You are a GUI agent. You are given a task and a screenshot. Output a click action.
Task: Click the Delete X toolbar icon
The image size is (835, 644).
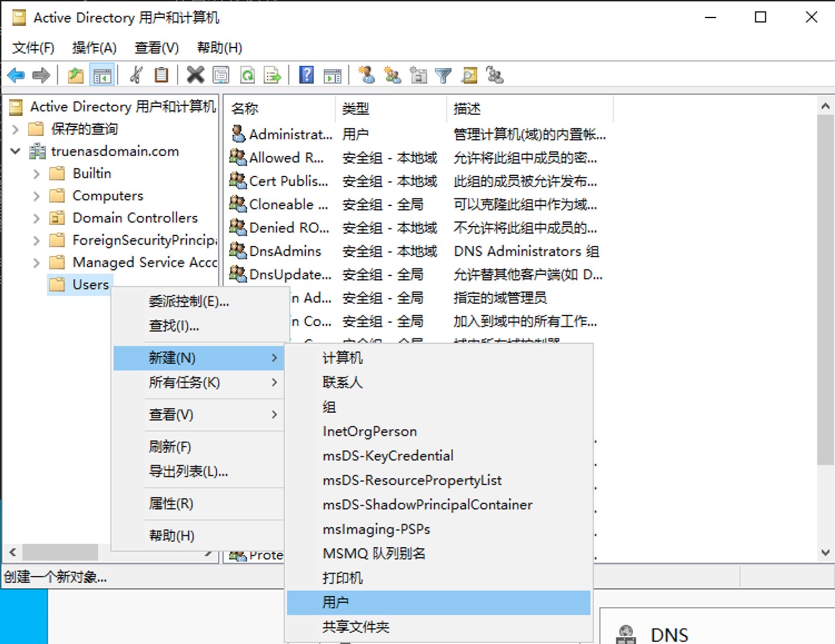[195, 75]
